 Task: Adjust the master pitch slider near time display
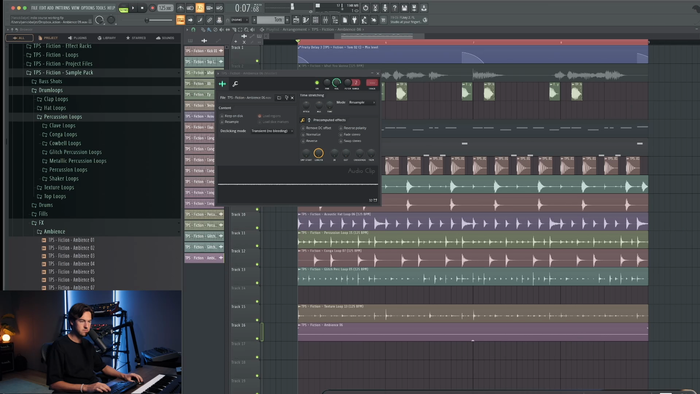tap(292, 7)
